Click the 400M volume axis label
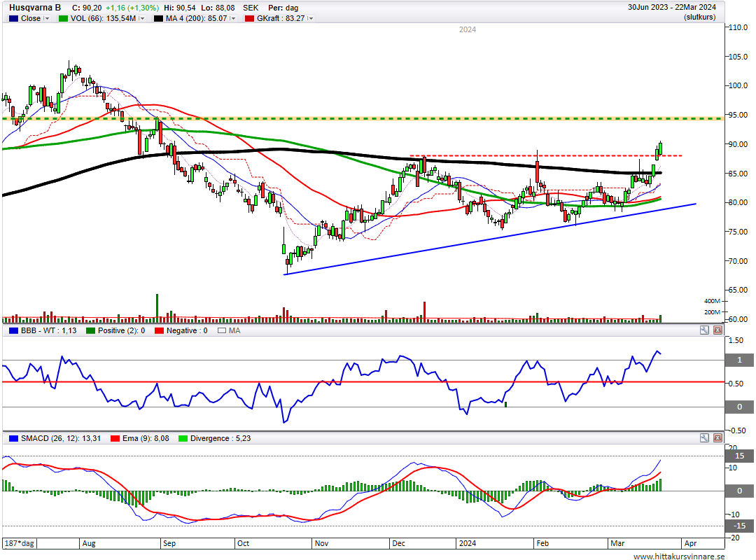The height and width of the screenshot is (560, 756). [x=712, y=301]
